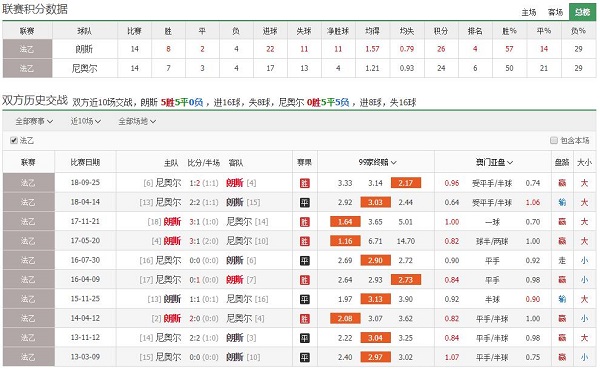Click the 胜 result icon for 18-09-25 match
This screenshot has width=600, height=369.
305,183
